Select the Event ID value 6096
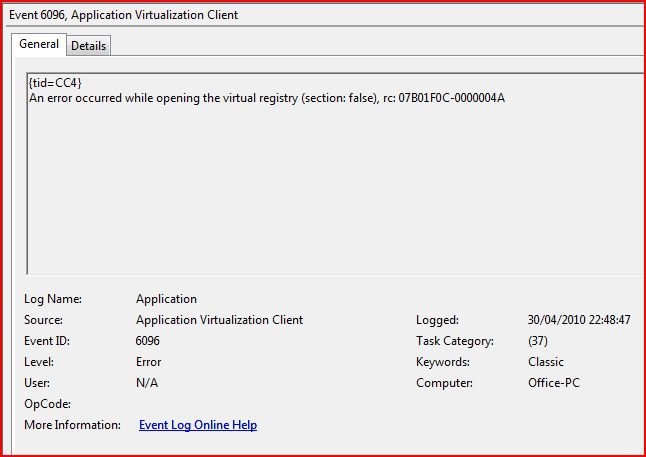This screenshot has width=646, height=457. (x=147, y=341)
